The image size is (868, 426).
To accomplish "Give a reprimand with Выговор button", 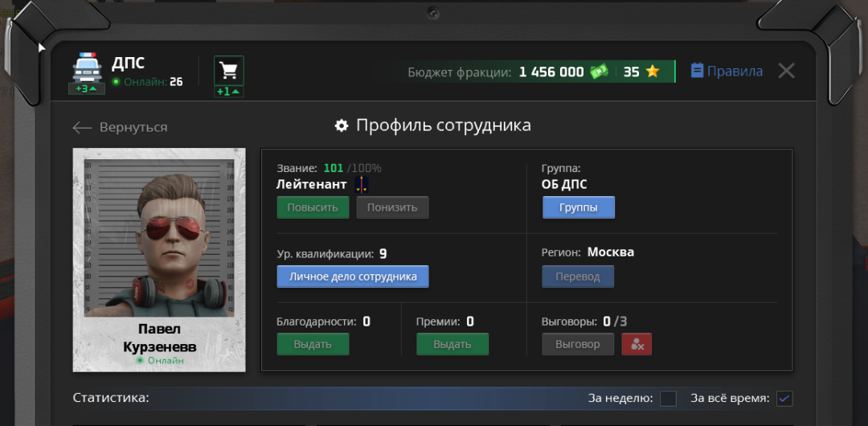I will [x=578, y=344].
